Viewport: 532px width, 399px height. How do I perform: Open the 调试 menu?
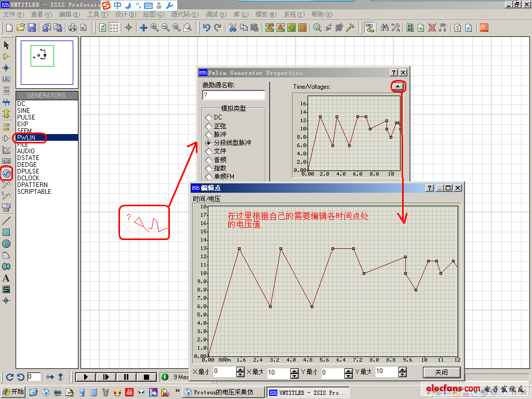pyautogui.click(x=216, y=14)
